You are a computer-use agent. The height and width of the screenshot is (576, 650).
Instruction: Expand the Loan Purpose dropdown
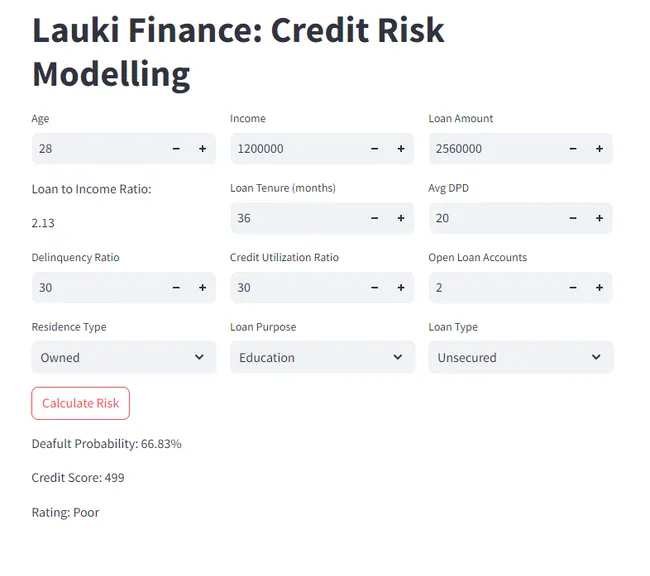coord(322,357)
